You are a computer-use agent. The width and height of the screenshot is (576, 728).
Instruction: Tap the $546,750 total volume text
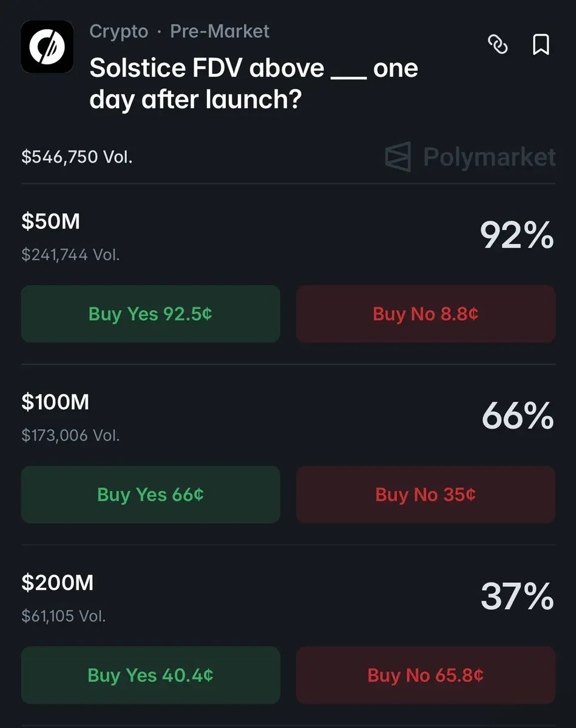77,157
